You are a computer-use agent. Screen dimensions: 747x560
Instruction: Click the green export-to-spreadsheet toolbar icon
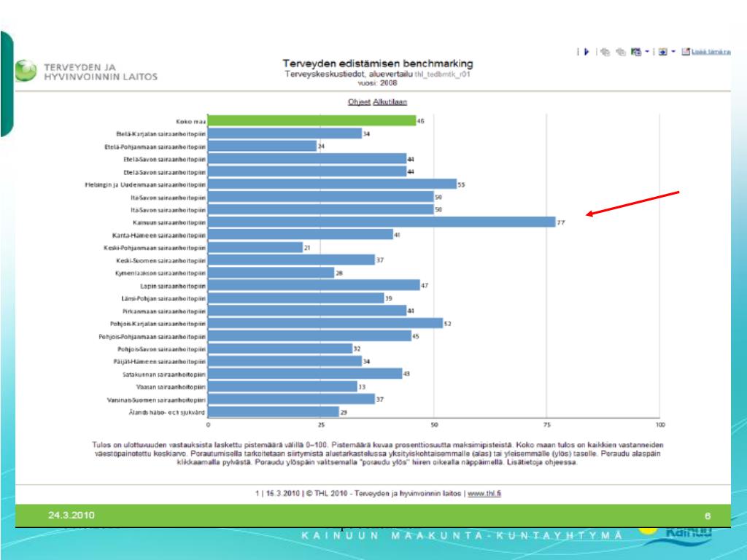click(x=636, y=52)
